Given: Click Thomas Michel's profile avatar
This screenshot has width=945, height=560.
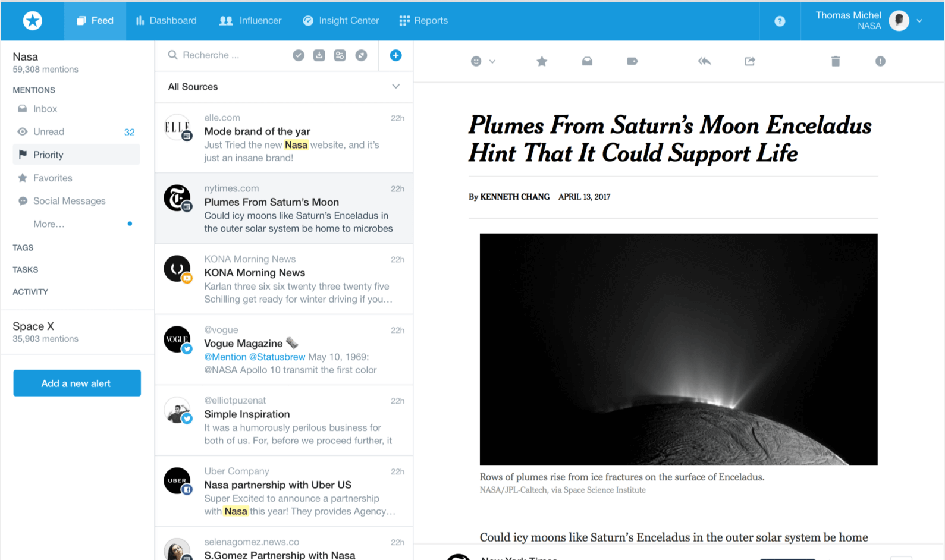Looking at the screenshot, I should (x=899, y=21).
